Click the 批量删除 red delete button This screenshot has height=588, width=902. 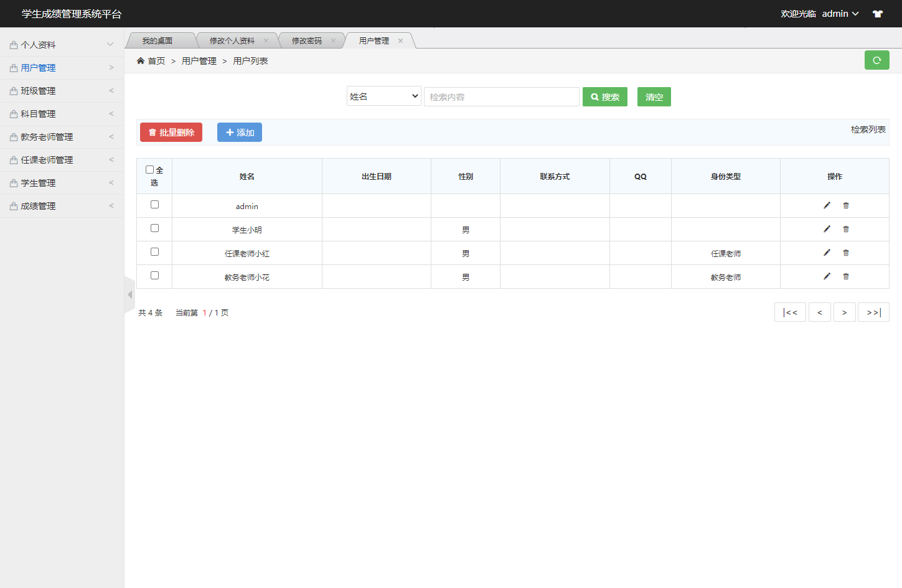171,132
